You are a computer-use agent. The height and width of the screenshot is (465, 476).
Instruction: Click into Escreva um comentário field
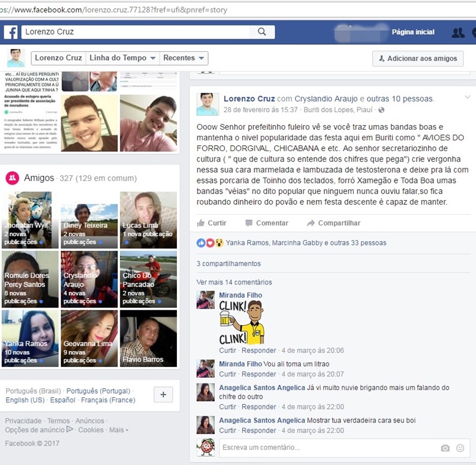click(x=324, y=447)
